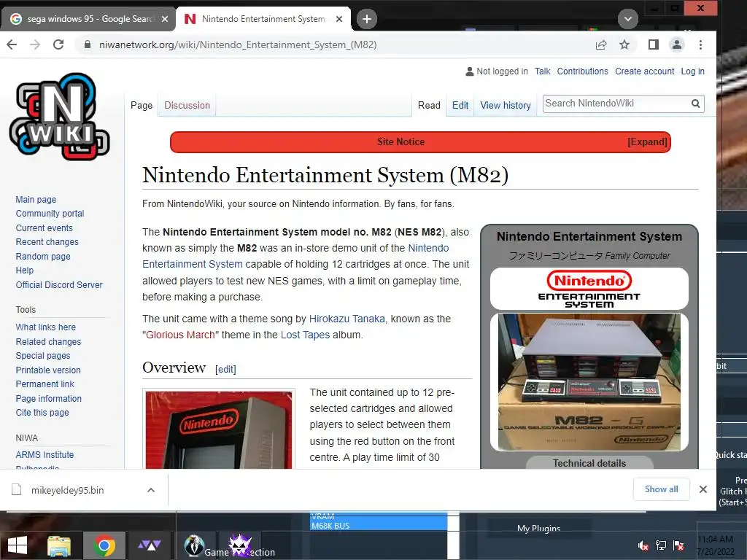Image resolution: width=747 pixels, height=560 pixels.
Task: Bookmark this page with the star icon
Action: 624,44
